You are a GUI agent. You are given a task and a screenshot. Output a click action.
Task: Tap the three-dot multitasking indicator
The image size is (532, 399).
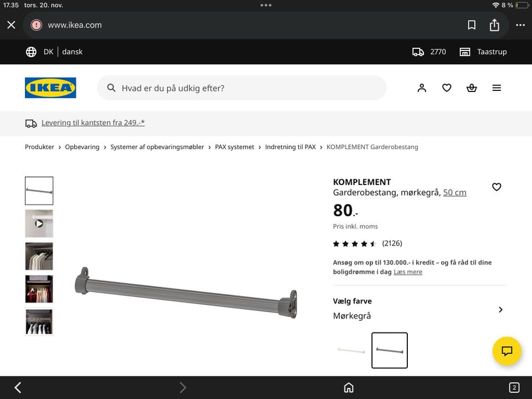tap(265, 5)
